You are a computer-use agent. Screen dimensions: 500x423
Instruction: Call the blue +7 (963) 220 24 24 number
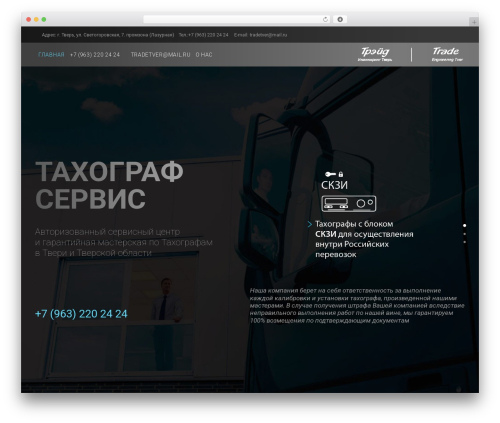81,314
